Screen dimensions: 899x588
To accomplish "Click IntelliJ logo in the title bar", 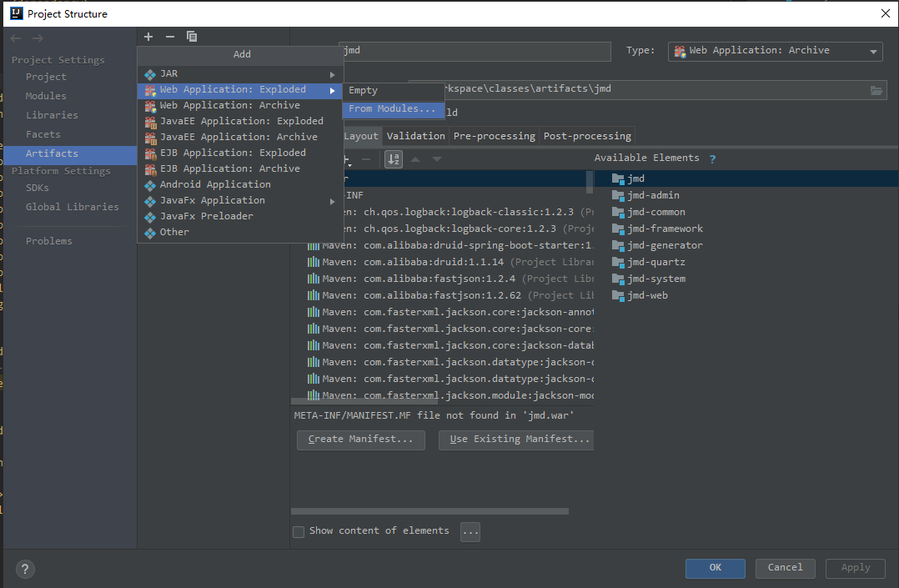I will [x=17, y=14].
